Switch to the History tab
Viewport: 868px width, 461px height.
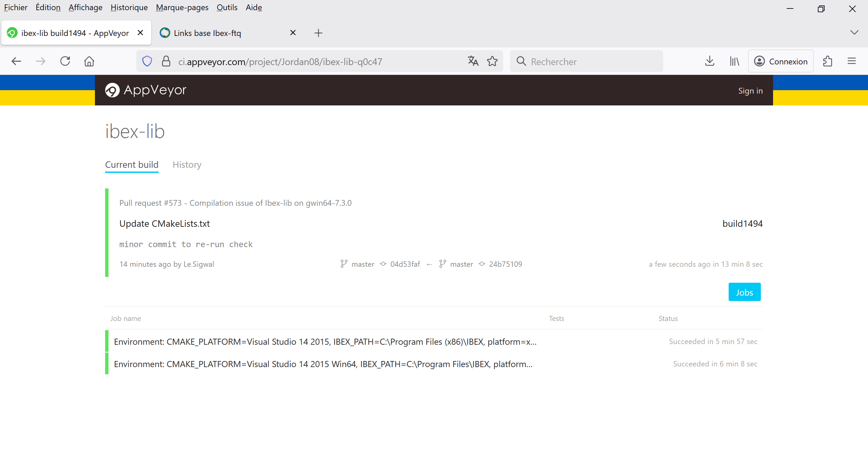point(187,165)
